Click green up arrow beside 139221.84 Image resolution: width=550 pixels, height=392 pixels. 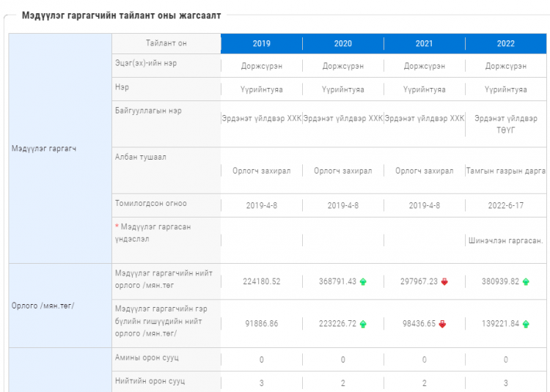pyautogui.click(x=526, y=324)
